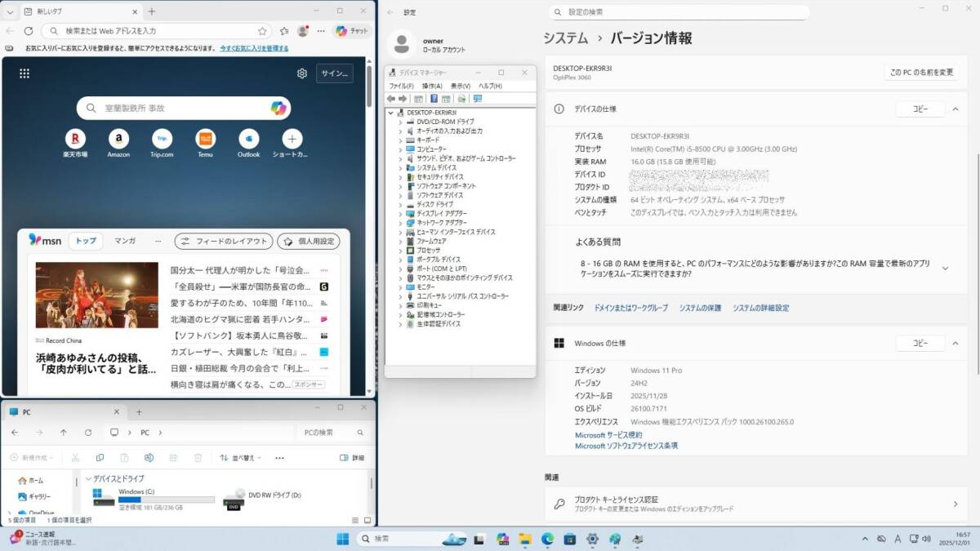Click the Edge refresh button

[x=29, y=31]
